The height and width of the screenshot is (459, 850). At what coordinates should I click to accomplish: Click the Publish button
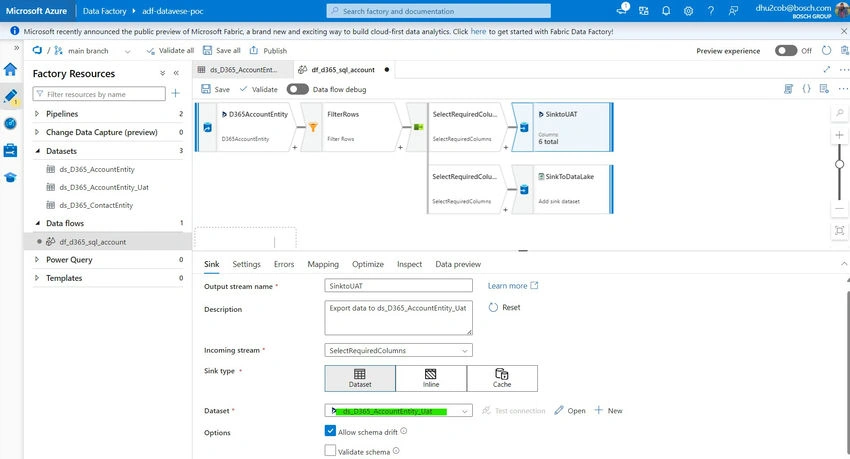268,50
